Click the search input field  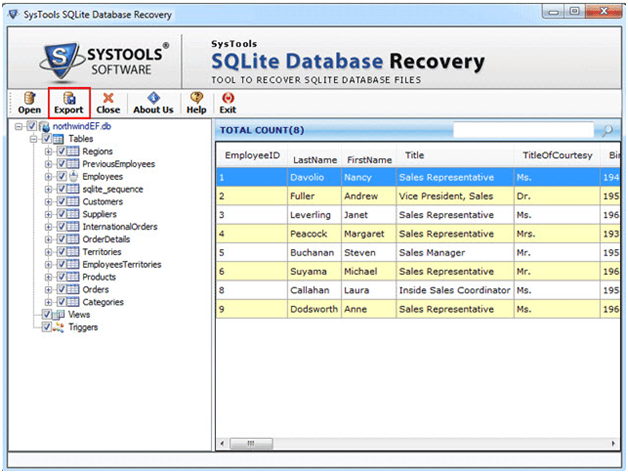tap(522, 131)
